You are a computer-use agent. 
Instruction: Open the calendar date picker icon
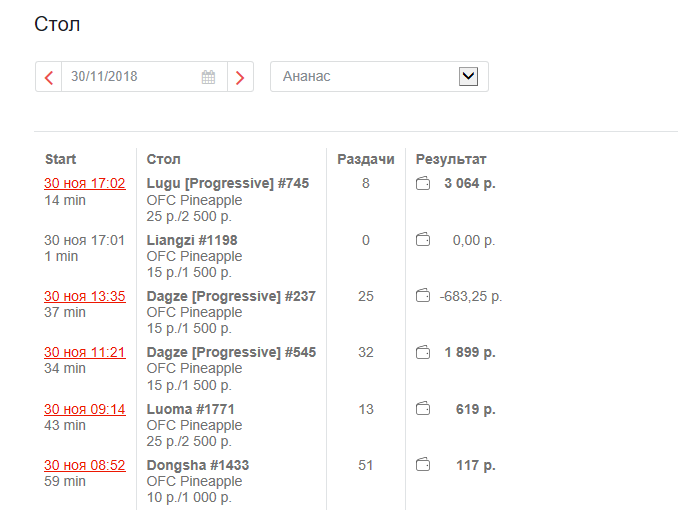point(208,77)
